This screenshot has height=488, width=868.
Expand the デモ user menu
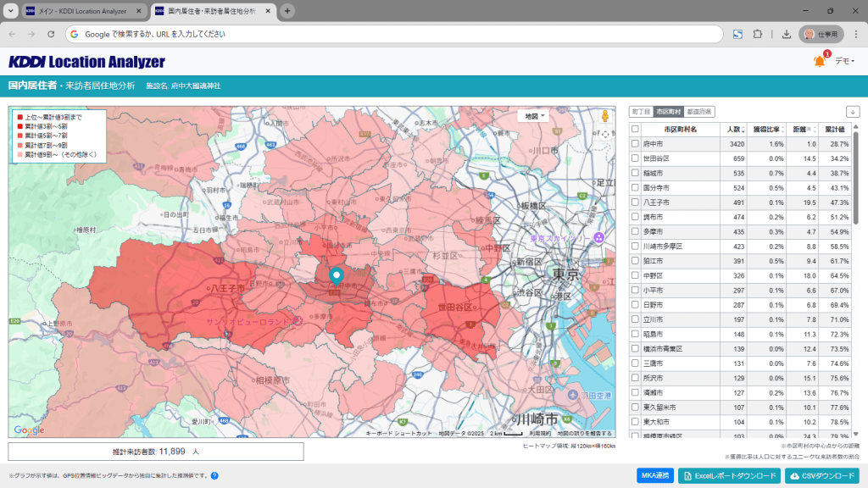(844, 61)
